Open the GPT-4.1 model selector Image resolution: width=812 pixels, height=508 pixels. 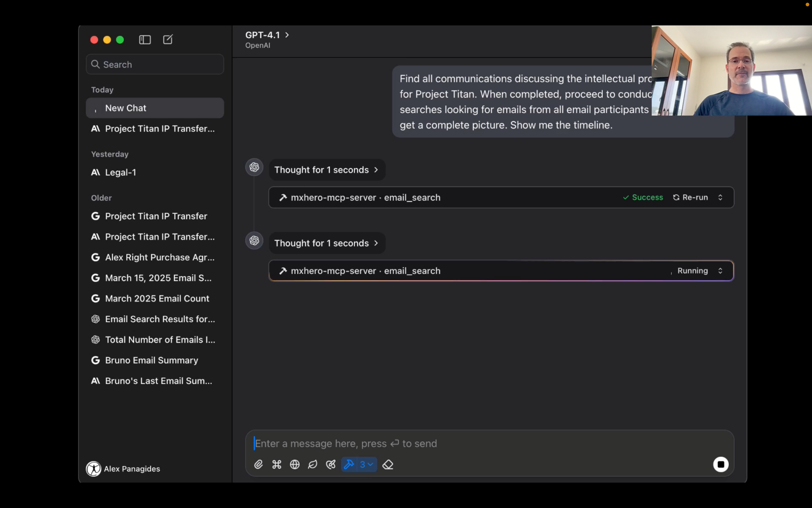(267, 35)
